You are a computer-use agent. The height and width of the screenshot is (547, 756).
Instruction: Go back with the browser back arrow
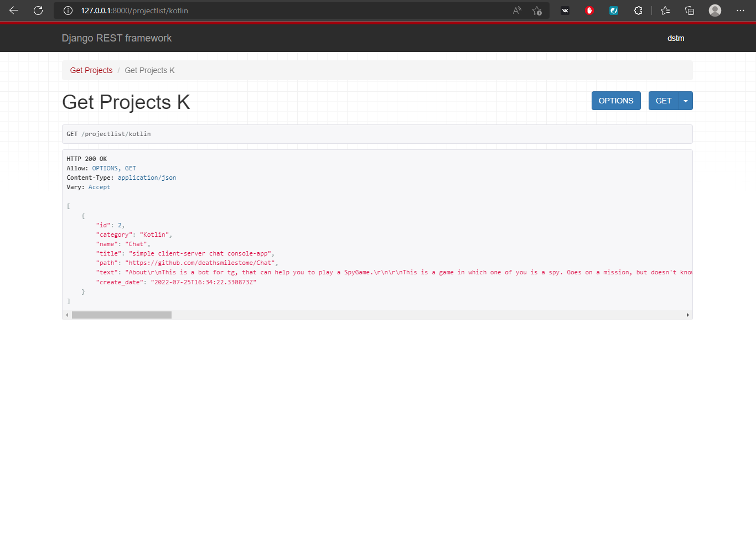click(x=14, y=11)
